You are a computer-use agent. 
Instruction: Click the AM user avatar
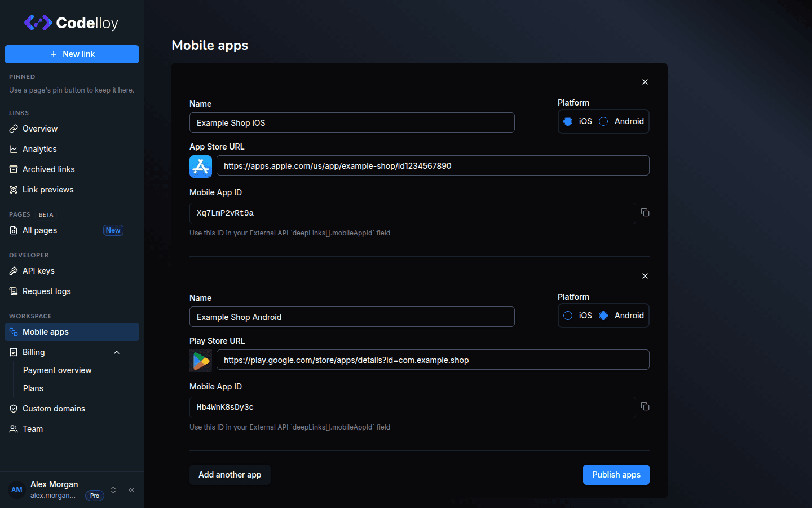pos(17,490)
